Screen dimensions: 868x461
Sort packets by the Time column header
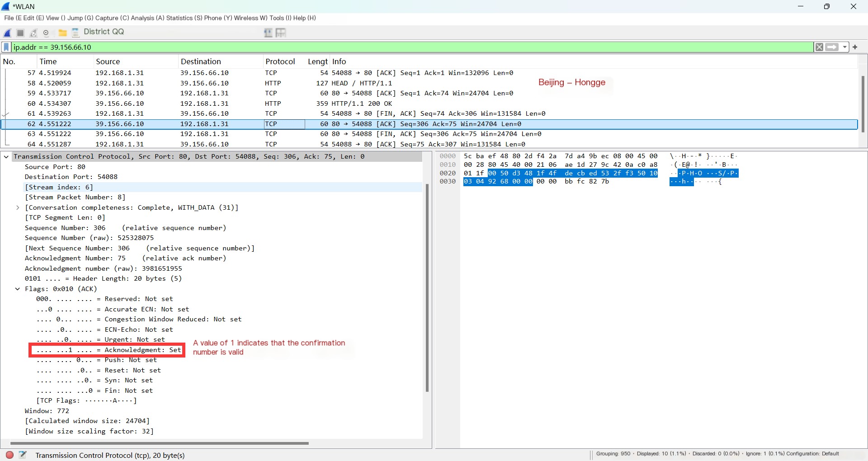point(65,61)
